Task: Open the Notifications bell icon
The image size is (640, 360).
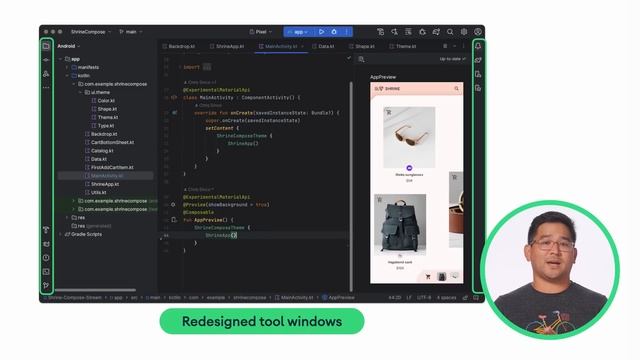Action: pyautogui.click(x=478, y=46)
